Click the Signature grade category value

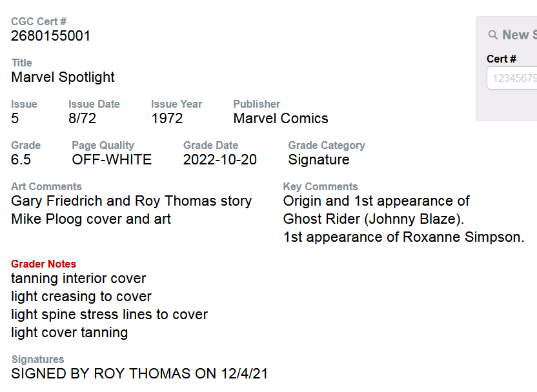(x=319, y=160)
